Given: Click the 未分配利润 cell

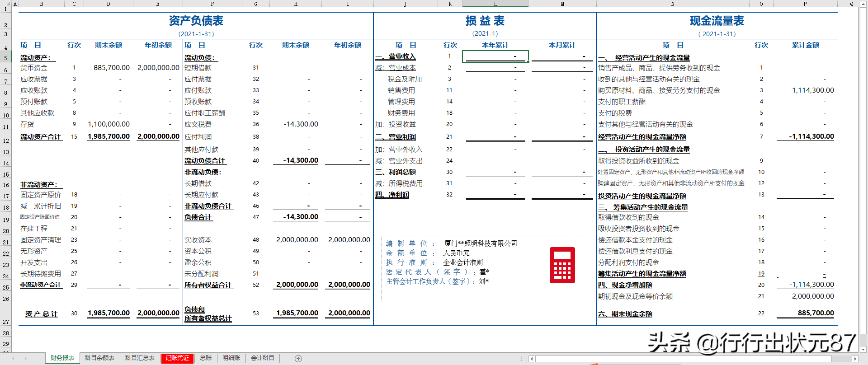Looking at the screenshot, I should tap(202, 274).
